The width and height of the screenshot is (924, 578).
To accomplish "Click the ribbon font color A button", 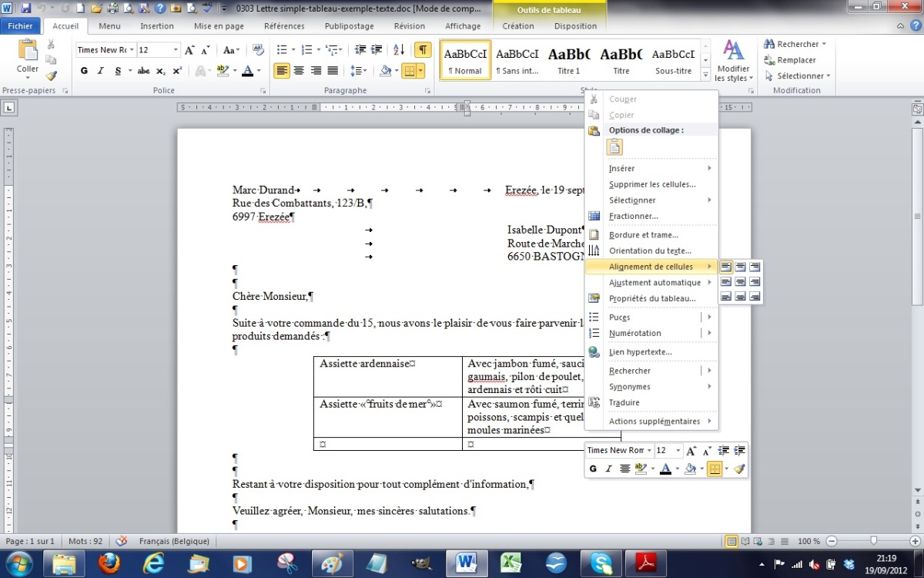I will click(246, 71).
